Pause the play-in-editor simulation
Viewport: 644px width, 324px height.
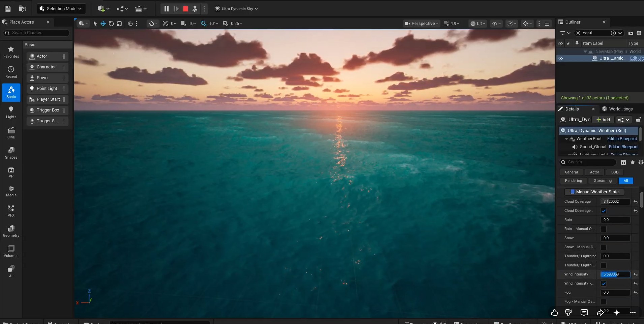tap(166, 9)
